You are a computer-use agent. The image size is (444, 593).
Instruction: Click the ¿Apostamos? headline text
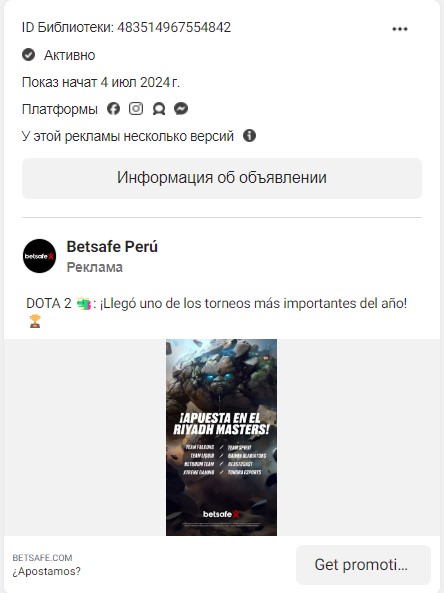click(x=47, y=571)
